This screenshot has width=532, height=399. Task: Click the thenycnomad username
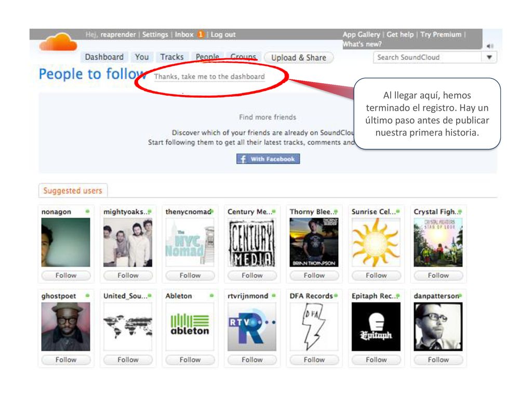(188, 212)
